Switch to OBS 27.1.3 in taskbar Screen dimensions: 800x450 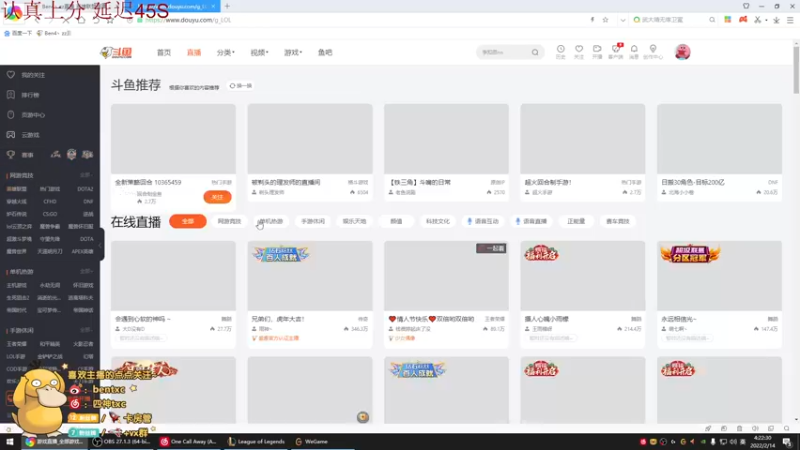pyautogui.click(x=122, y=442)
